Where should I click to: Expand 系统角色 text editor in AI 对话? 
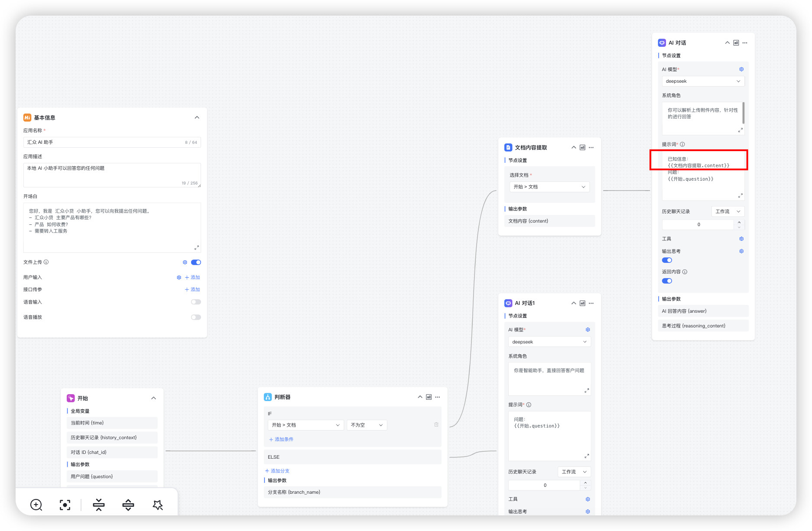tap(741, 130)
